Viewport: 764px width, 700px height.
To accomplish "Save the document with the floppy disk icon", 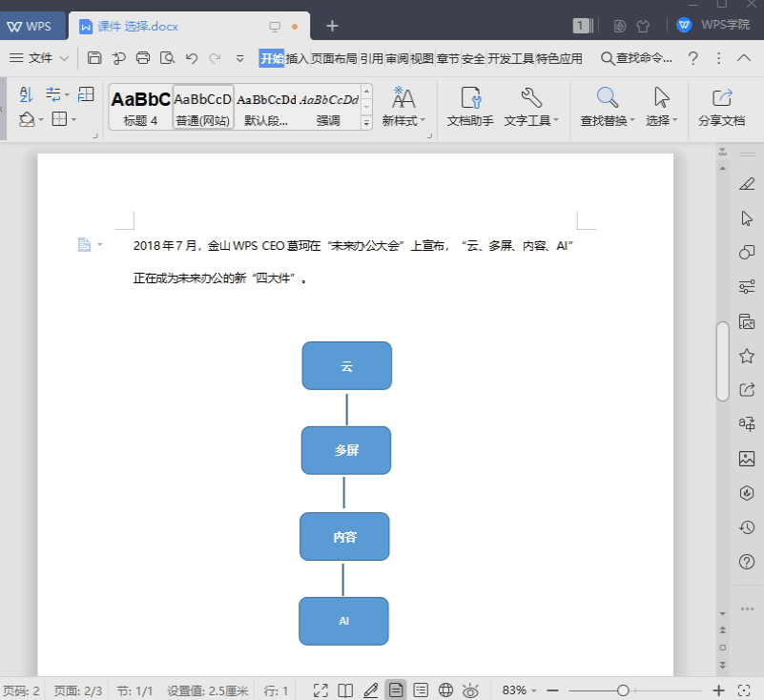I will pos(94,58).
